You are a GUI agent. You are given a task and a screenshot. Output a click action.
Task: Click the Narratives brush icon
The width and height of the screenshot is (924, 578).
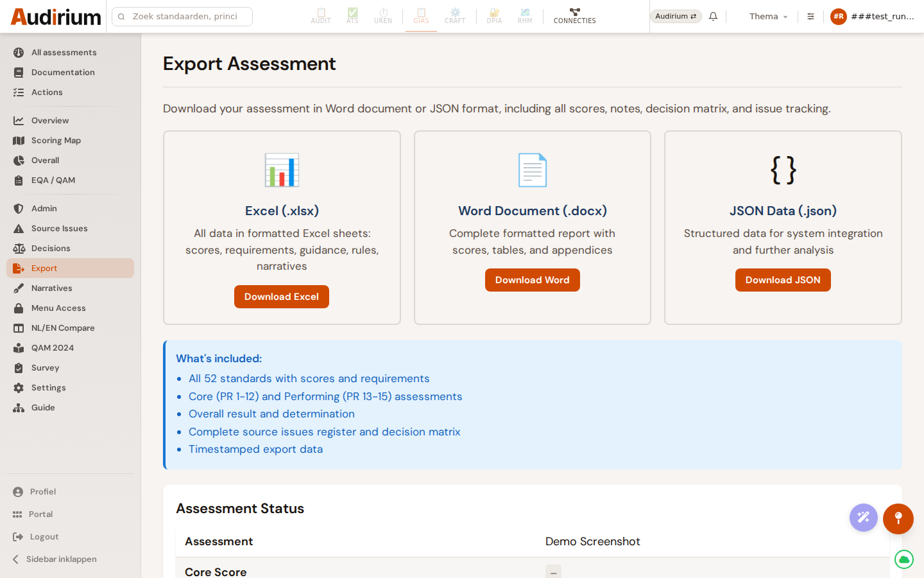tap(19, 288)
